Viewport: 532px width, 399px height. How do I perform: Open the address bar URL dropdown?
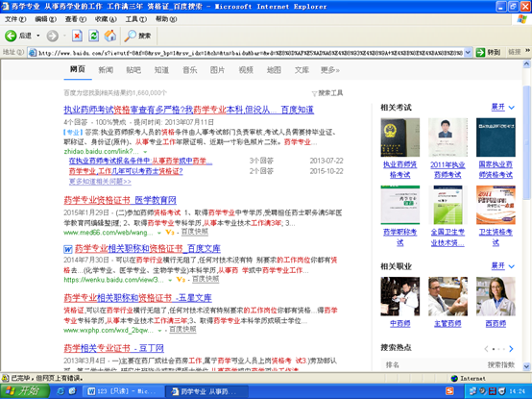pyautogui.click(x=468, y=52)
